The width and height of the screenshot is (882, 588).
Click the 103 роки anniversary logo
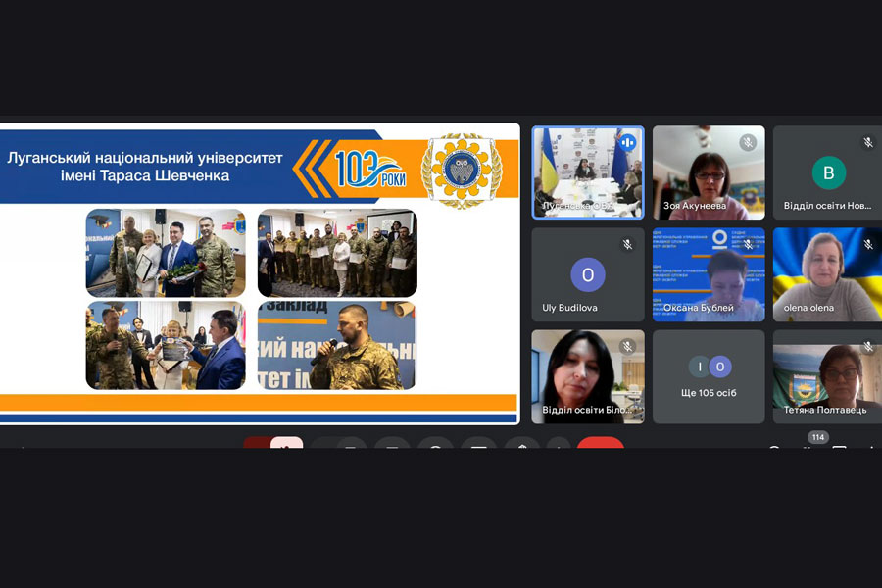click(x=370, y=170)
